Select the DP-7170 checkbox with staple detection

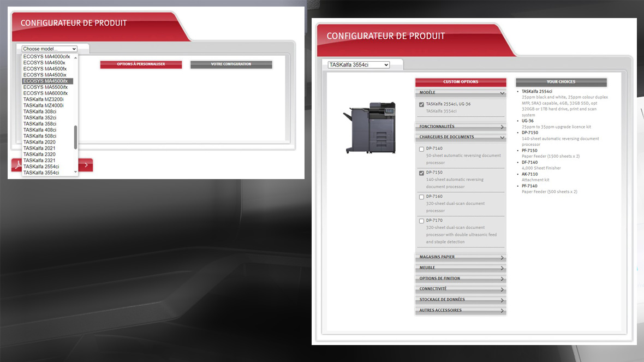click(421, 221)
